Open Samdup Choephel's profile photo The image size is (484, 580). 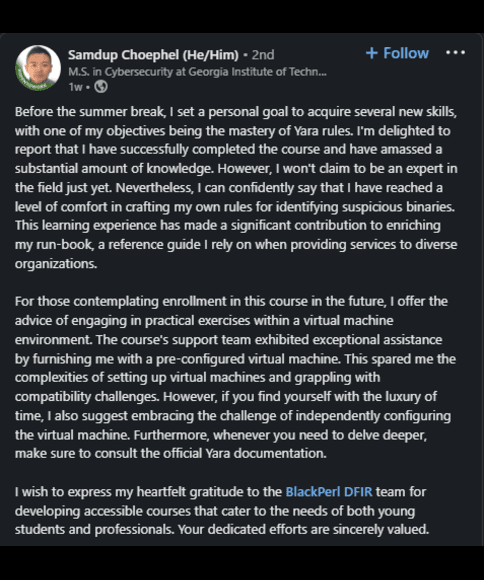pos(38,68)
